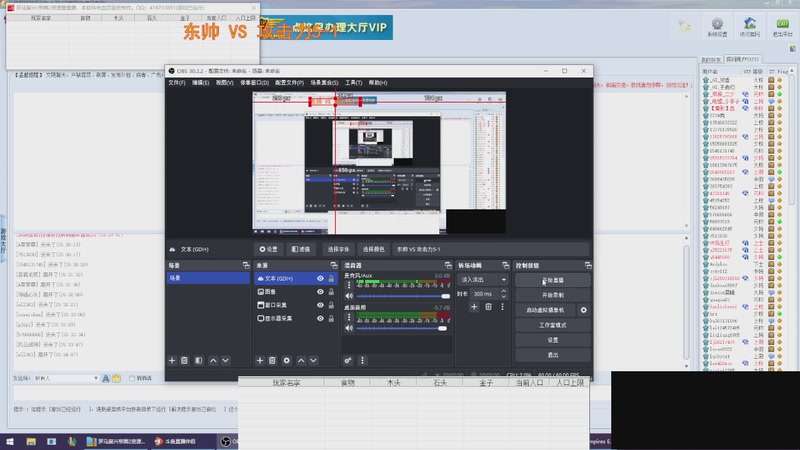Click the font 'A' icon in the chat bar
800x450 pixels.
(106, 378)
